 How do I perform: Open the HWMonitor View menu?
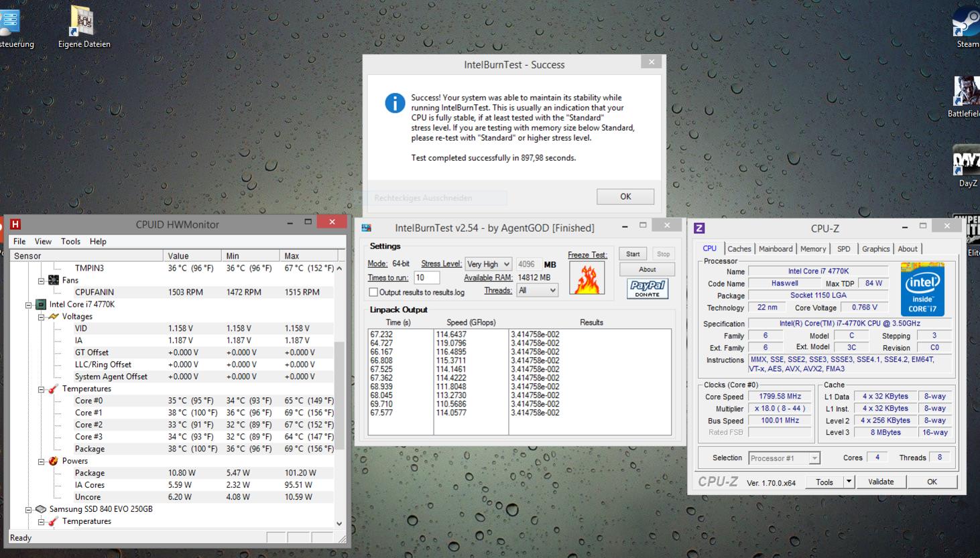point(43,241)
